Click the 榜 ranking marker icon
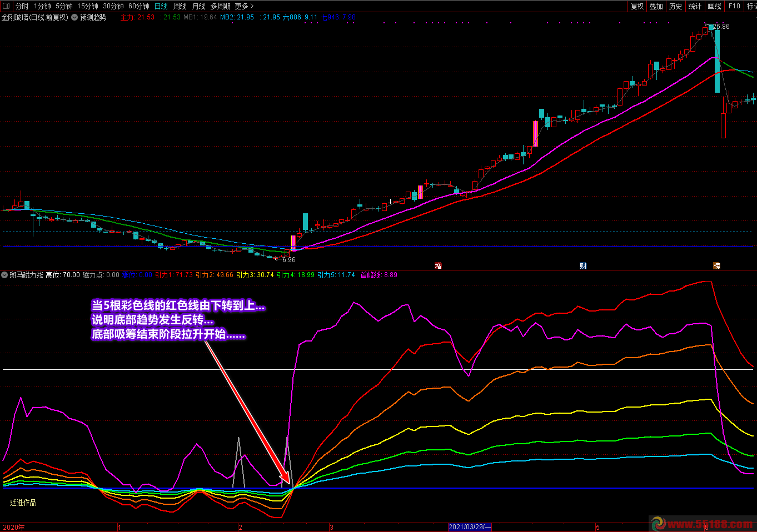This screenshot has width=757, height=532. coord(716,266)
